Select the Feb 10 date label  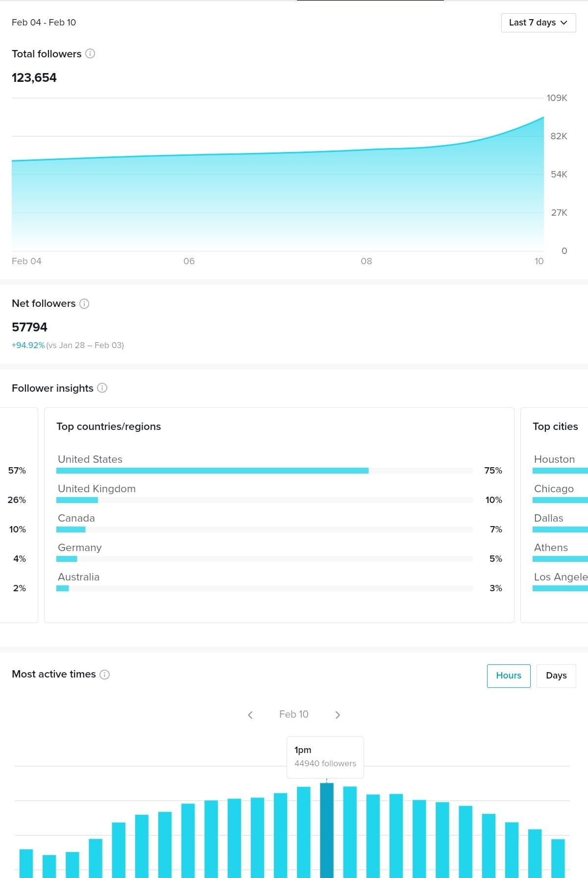(x=294, y=714)
